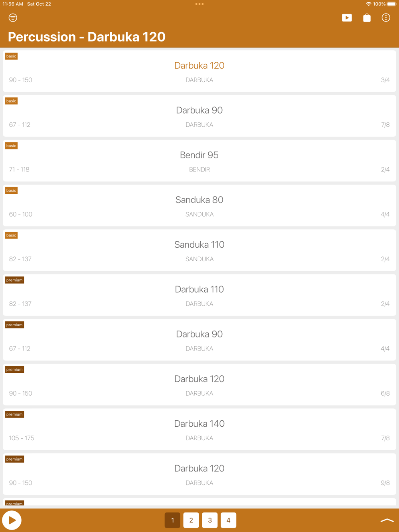Open the shopping bag store icon

tap(367, 18)
